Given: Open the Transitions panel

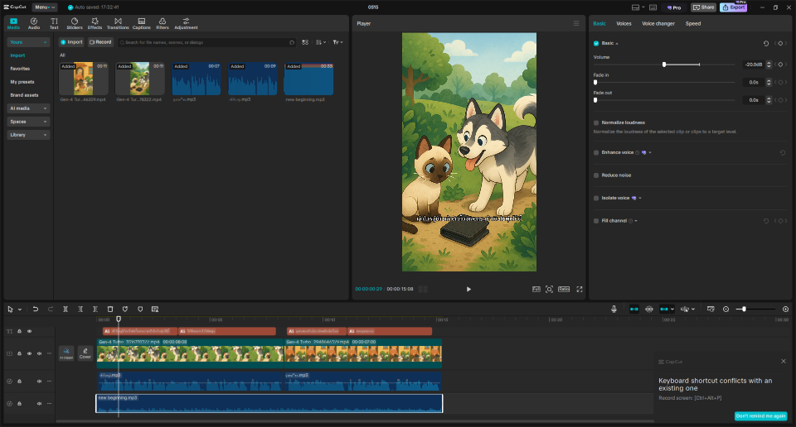Looking at the screenshot, I should pos(118,23).
